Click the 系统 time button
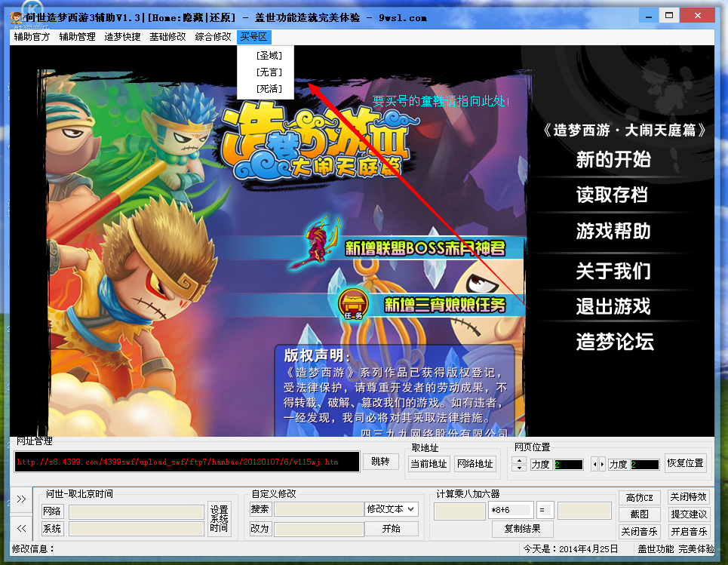This screenshot has height=565, width=728. point(52,528)
